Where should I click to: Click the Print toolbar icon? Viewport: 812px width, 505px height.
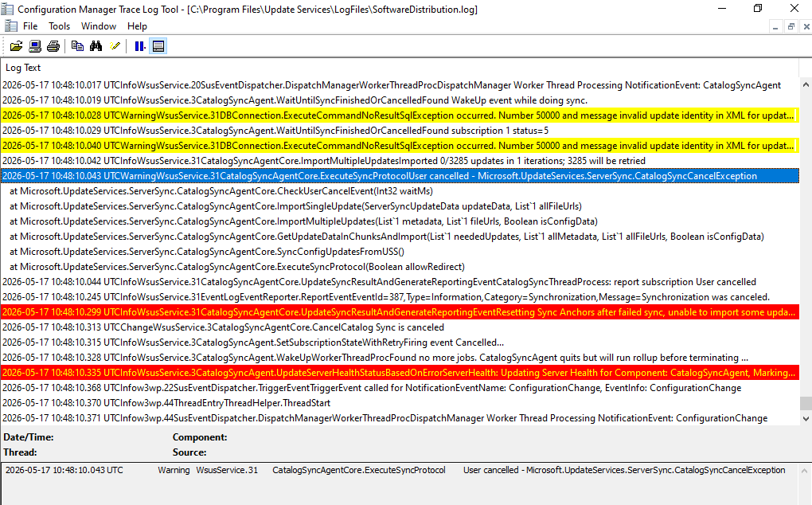point(53,46)
